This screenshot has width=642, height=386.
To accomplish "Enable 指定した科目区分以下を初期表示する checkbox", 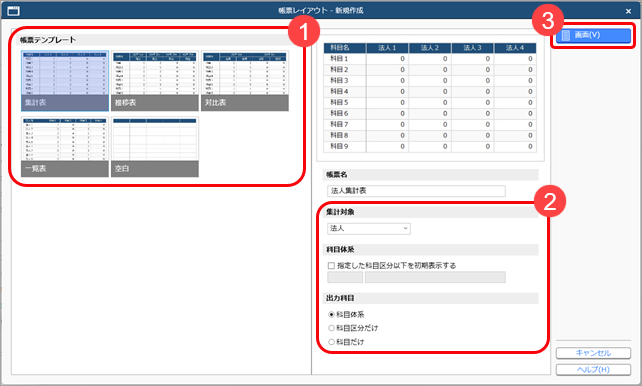I will pyautogui.click(x=331, y=266).
